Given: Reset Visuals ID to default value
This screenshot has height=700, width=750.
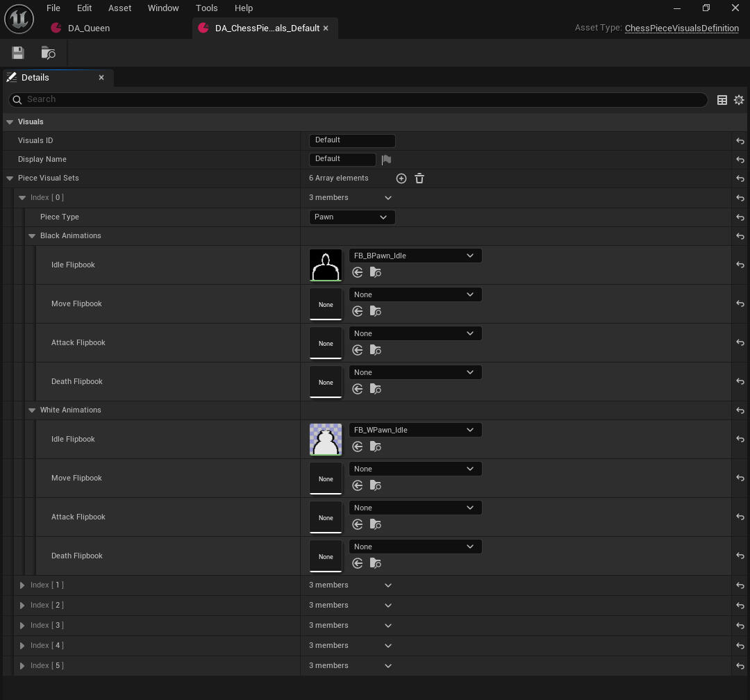Looking at the screenshot, I should click(740, 141).
